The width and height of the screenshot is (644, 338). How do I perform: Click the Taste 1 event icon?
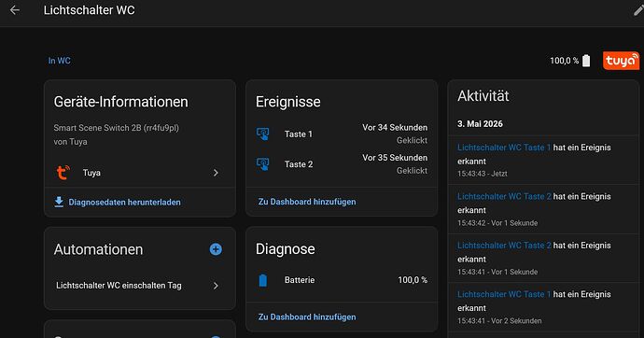pyautogui.click(x=263, y=134)
